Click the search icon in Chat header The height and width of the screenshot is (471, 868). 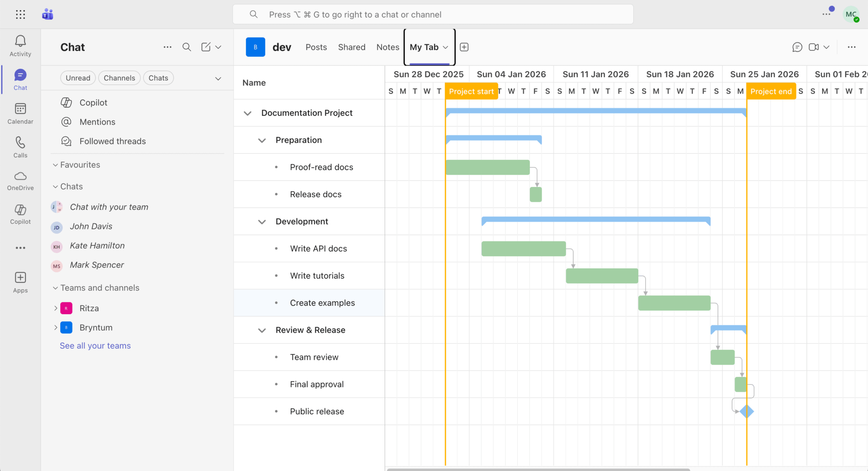186,47
